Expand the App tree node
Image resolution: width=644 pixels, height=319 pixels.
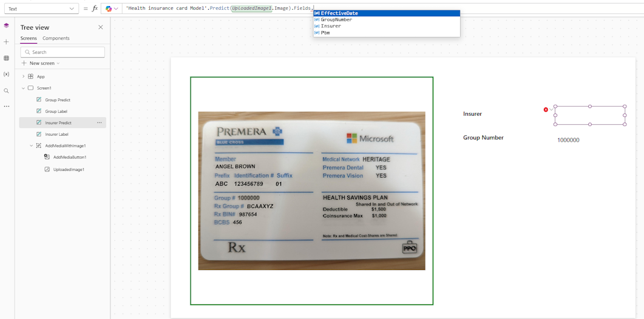[x=24, y=76]
